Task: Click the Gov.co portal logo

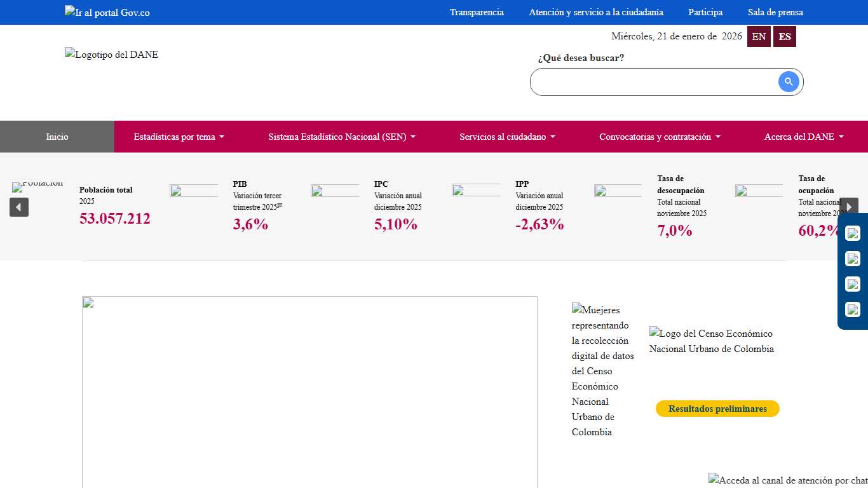Action: click(x=107, y=12)
